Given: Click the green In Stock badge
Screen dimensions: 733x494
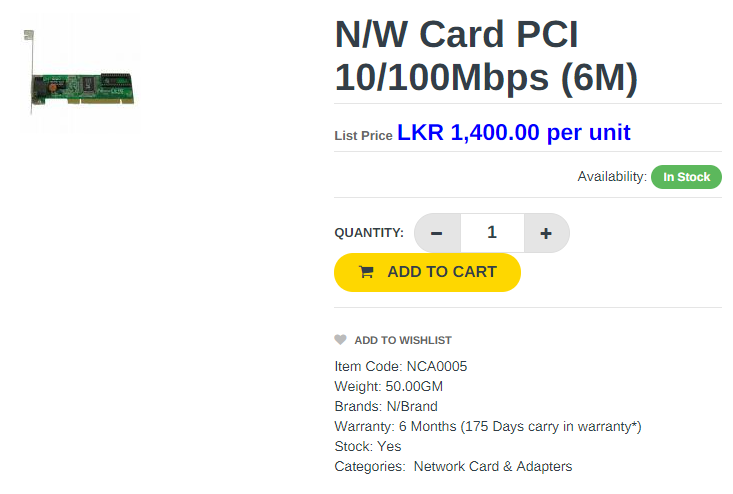Looking at the screenshot, I should pos(686,177).
